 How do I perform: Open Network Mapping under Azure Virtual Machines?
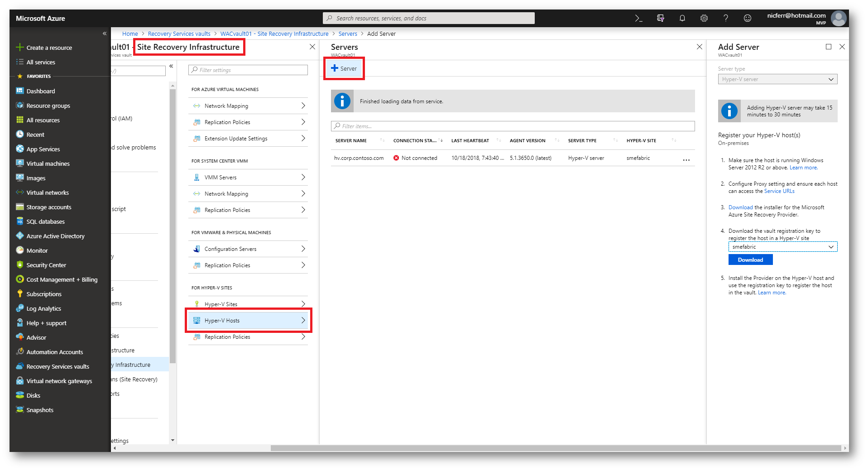[248, 106]
